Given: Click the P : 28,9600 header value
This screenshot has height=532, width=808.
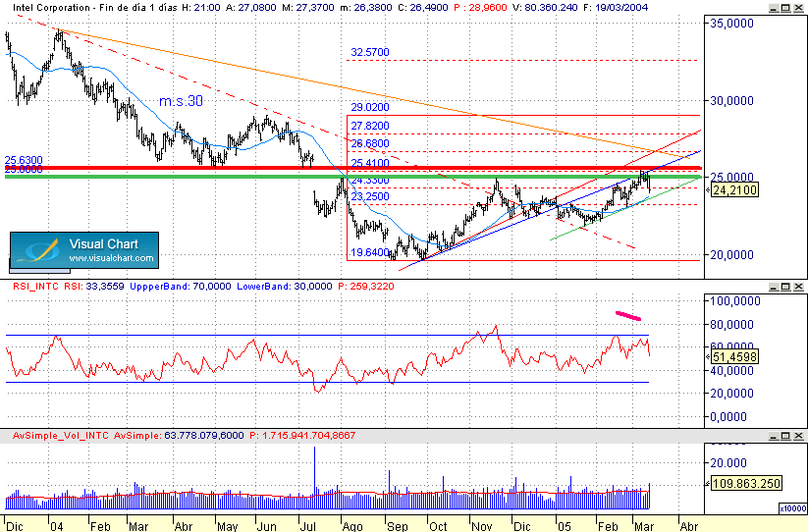Looking at the screenshot, I should 481,8.
